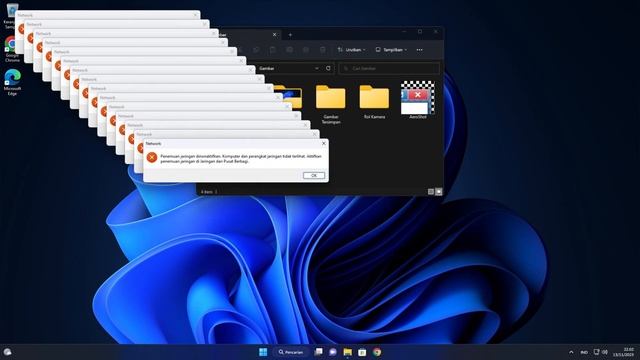Screen dimensions: 640x360
Task: Click the Gambar address bar path
Action: tap(267, 69)
